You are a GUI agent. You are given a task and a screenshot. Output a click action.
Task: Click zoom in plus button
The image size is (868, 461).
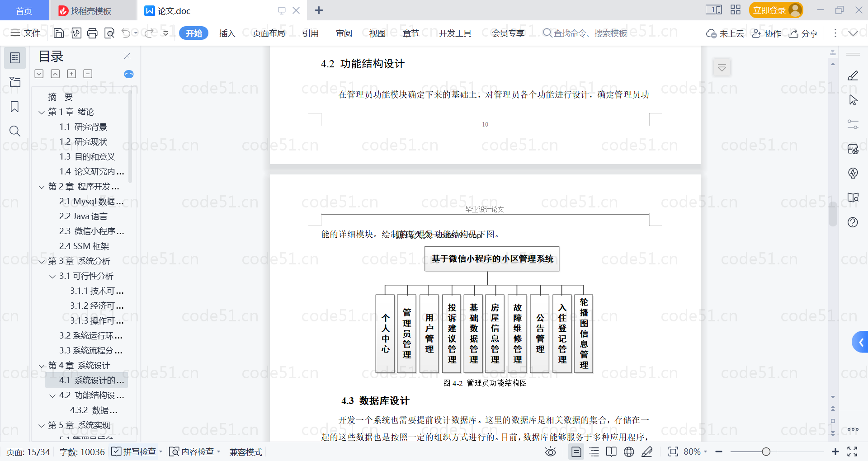pos(835,452)
